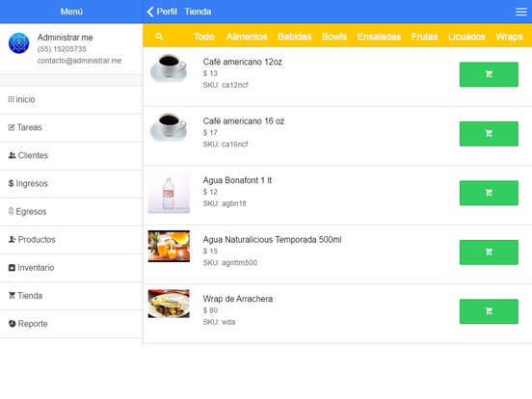
Task: Click 'Agua Naturalicious Temporada 500ml' product name
Action: (272, 240)
